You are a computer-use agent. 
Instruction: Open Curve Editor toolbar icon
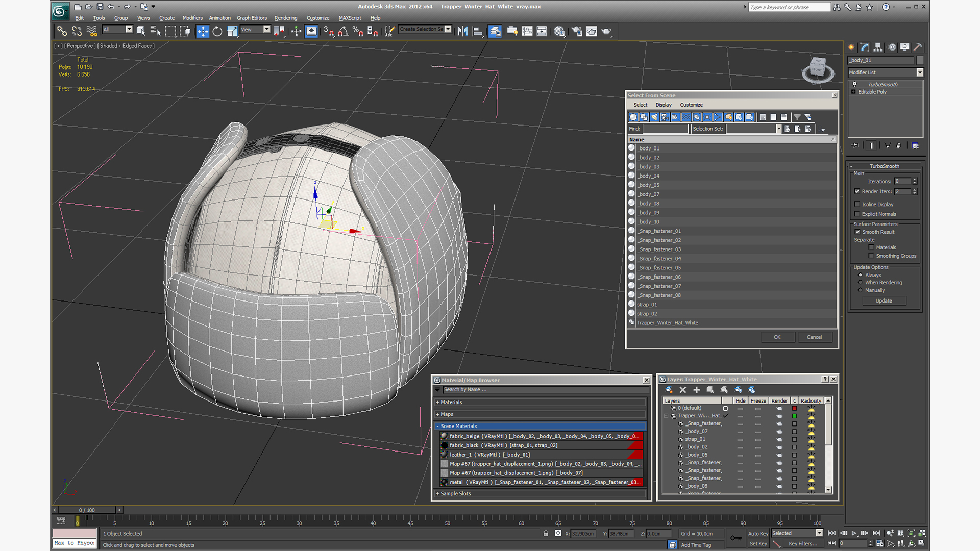(x=527, y=31)
